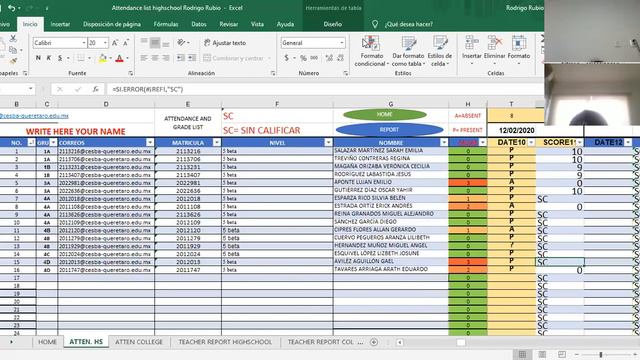
Task: Open MATRICULA column filter dropdown
Action: pos(217,142)
